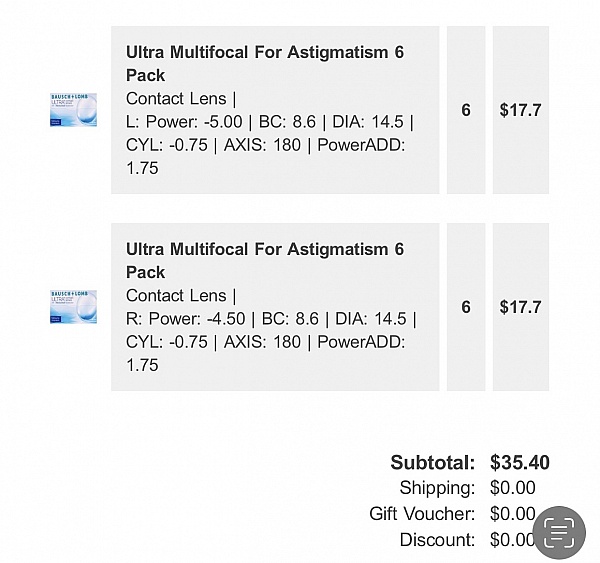Viewport: 600px width, 563px height.
Task: Click the L Power -5.00 specification line
Action: tap(270, 122)
